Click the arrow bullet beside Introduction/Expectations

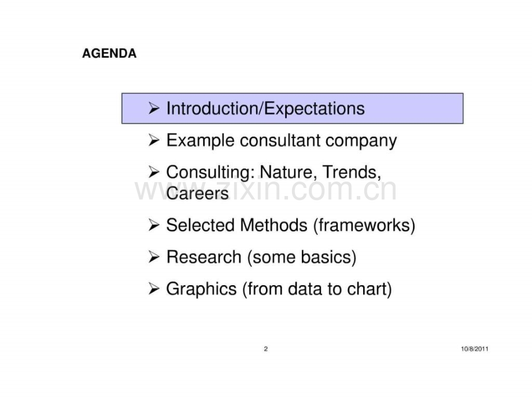click(x=154, y=109)
